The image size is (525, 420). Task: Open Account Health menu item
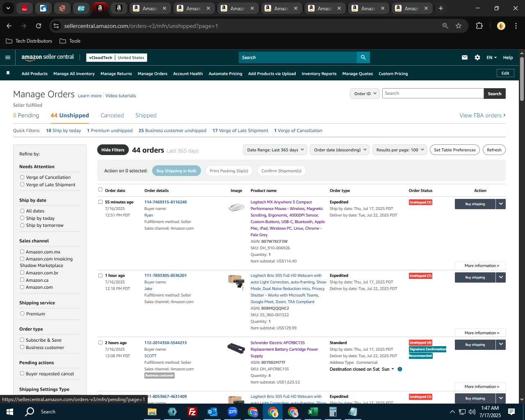188,73
